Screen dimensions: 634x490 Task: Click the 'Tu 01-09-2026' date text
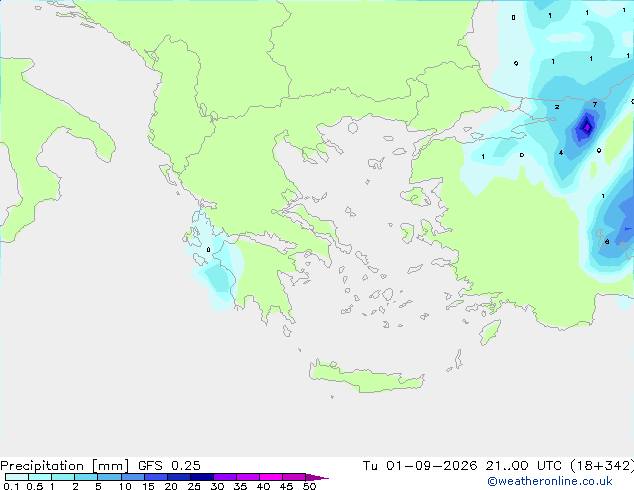420,466
